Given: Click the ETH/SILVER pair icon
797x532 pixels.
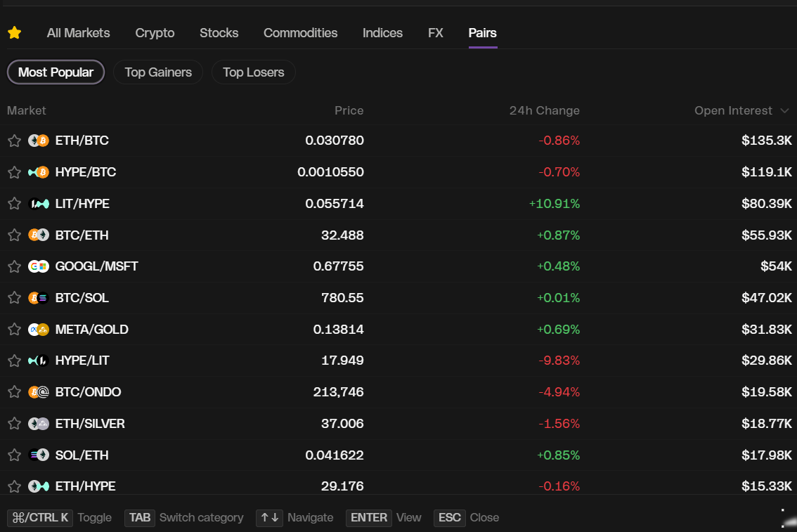Looking at the screenshot, I should 39,423.
